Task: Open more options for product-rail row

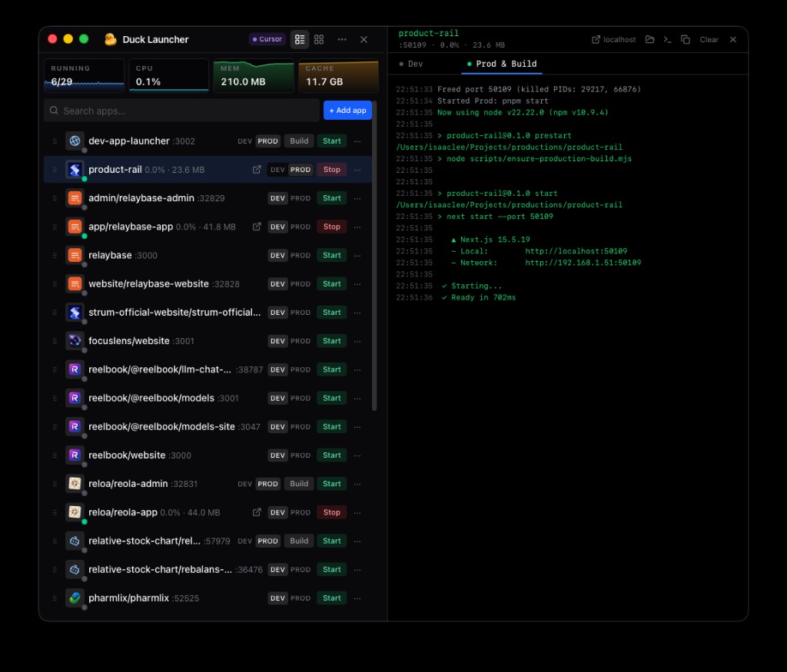Action: point(357,170)
